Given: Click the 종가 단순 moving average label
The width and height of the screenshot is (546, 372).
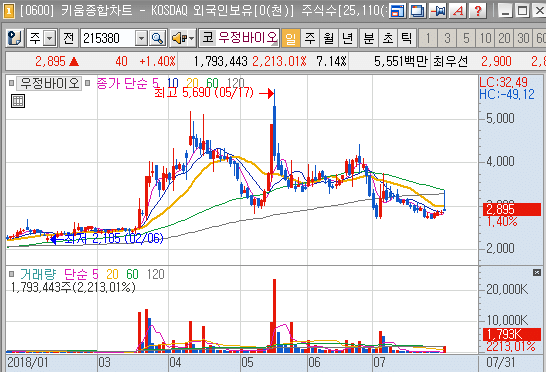Looking at the screenshot, I should 122,84.
